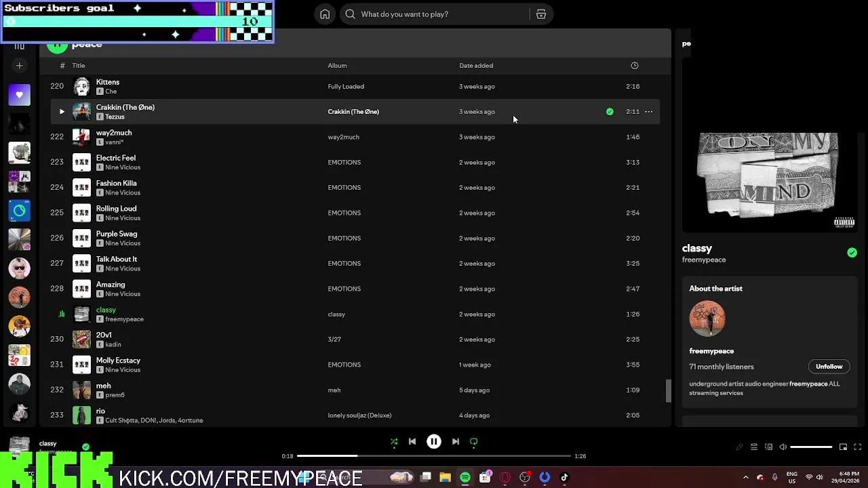Open the sunglasses avatar in sidebar

coord(19,268)
